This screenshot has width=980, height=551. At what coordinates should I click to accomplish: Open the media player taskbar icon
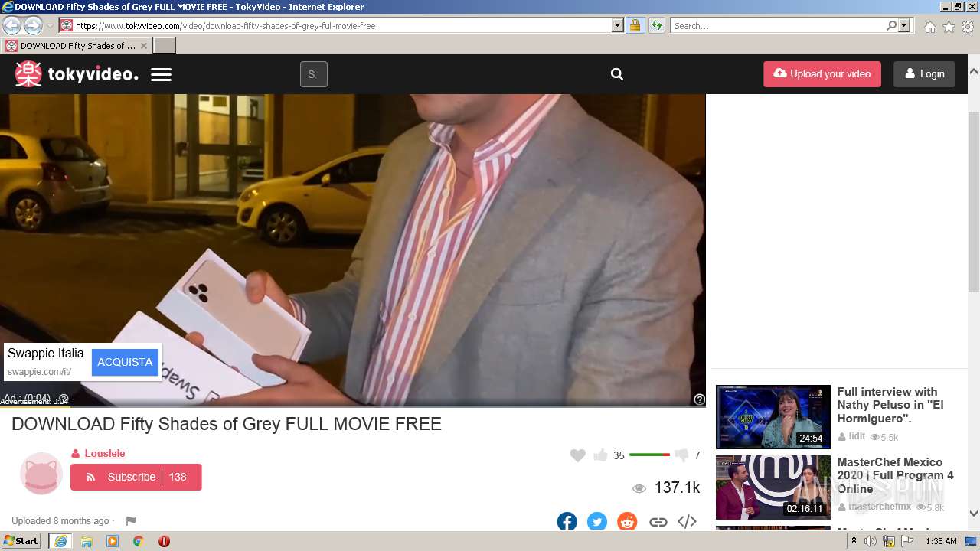pos(113,540)
